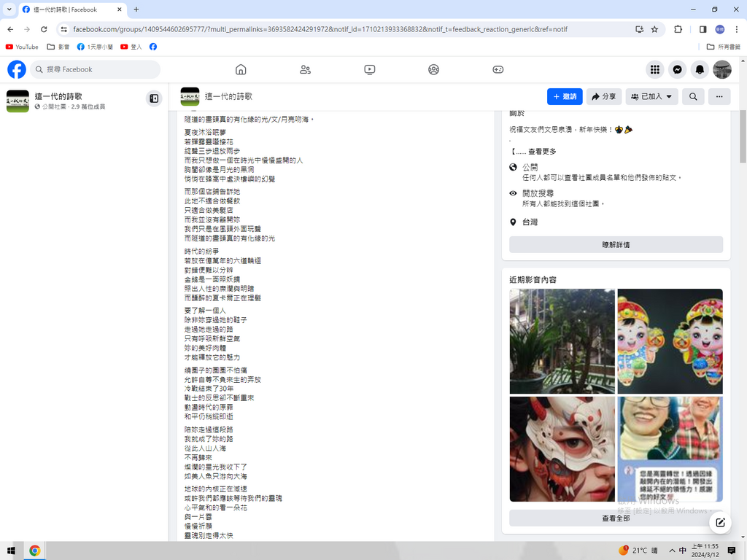Open the three-dot more options menu
747x560 pixels.
[x=719, y=96]
